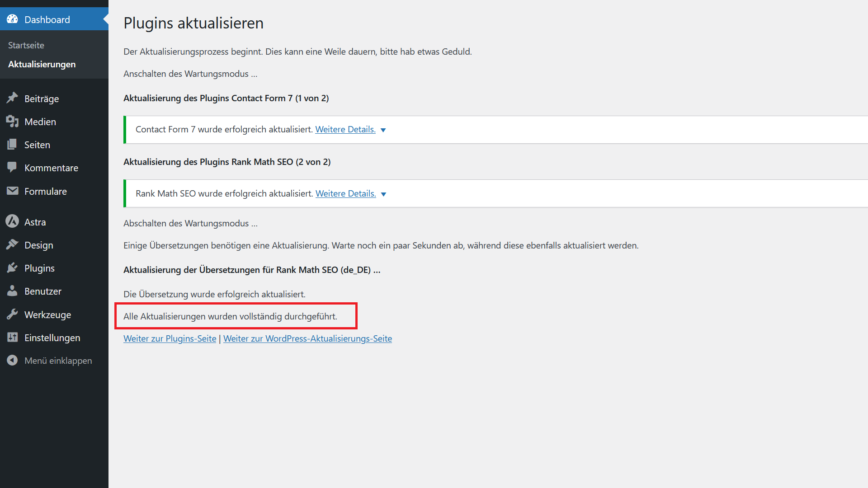
Task: Open Weitere Details for Rank Math SEO
Action: tap(345, 193)
